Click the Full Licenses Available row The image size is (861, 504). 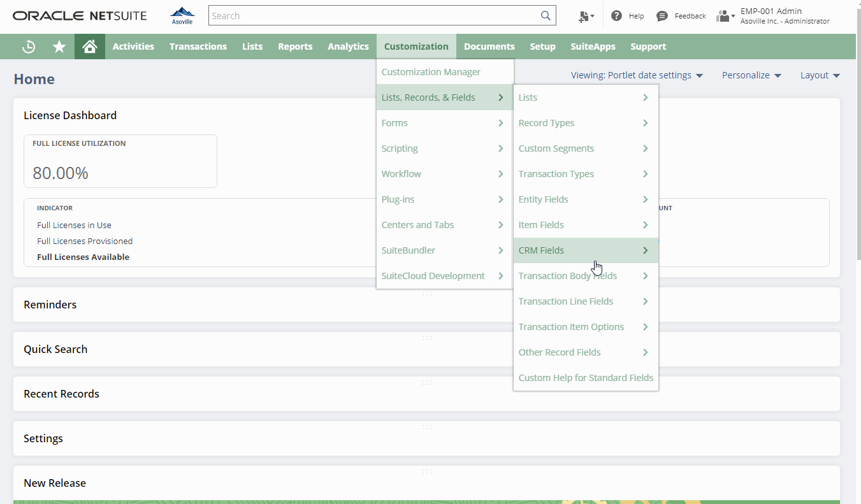(x=83, y=257)
